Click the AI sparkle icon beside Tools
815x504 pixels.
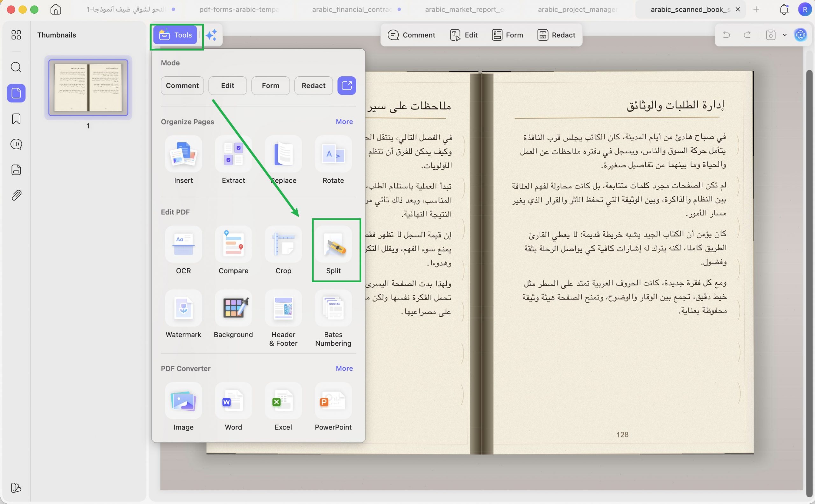(211, 35)
